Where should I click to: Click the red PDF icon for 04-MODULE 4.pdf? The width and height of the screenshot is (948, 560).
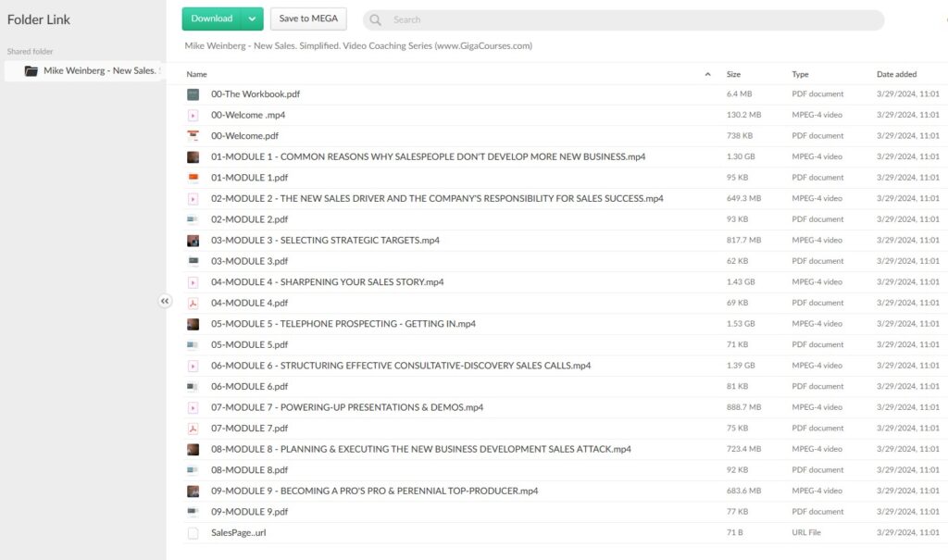(x=193, y=304)
